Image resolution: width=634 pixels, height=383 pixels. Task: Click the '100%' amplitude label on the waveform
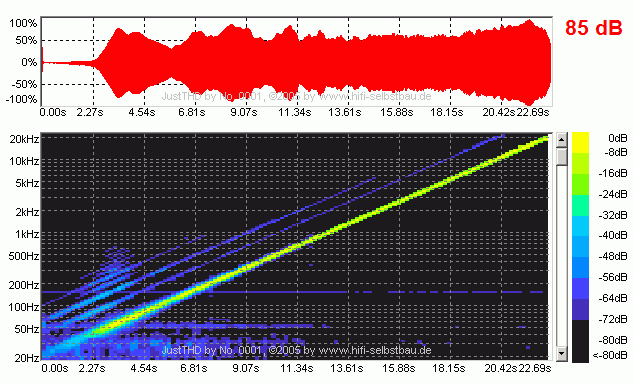click(23, 23)
